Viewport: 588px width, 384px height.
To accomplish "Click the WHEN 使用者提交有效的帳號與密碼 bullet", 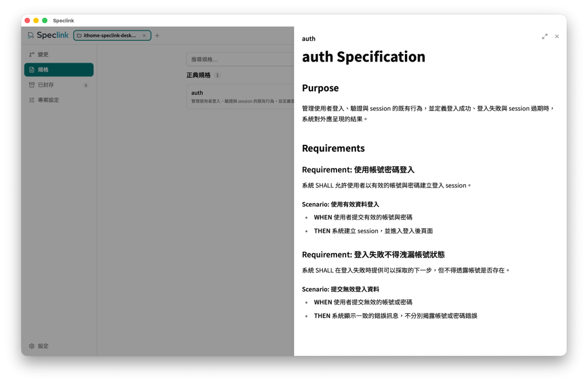I will coord(363,217).
